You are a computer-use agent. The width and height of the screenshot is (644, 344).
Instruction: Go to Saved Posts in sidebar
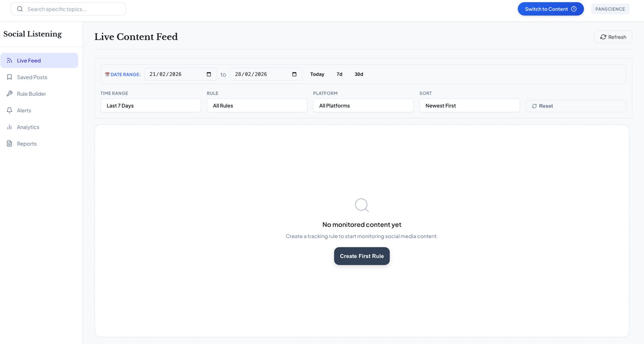[32, 77]
